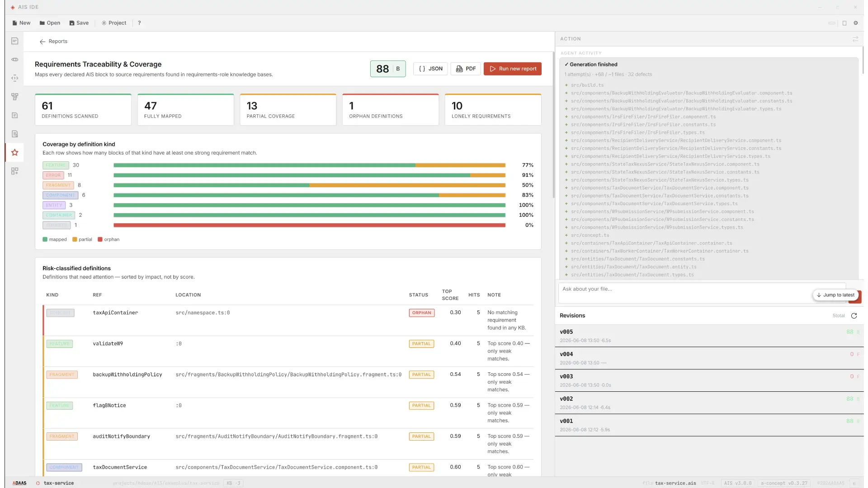Click the AIS IDE logo icon
The width and height of the screenshot is (868, 488).
pyautogui.click(x=13, y=7)
